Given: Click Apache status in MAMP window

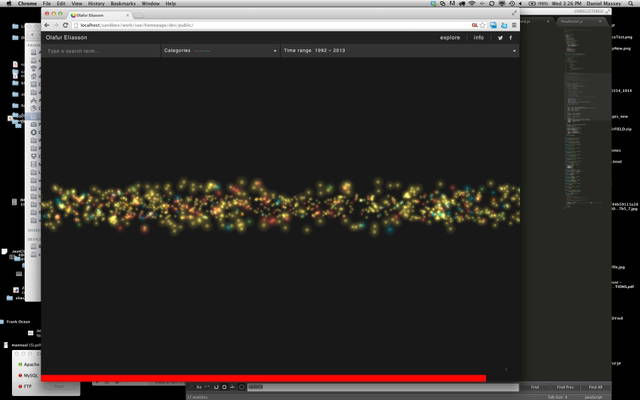Looking at the screenshot, I should pyautogui.click(x=28, y=364).
